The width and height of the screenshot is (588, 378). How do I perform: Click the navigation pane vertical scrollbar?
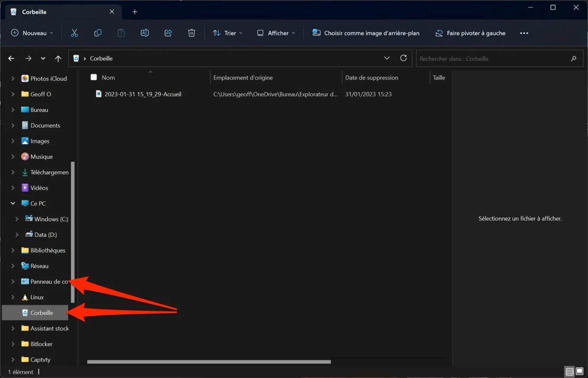coord(73,232)
